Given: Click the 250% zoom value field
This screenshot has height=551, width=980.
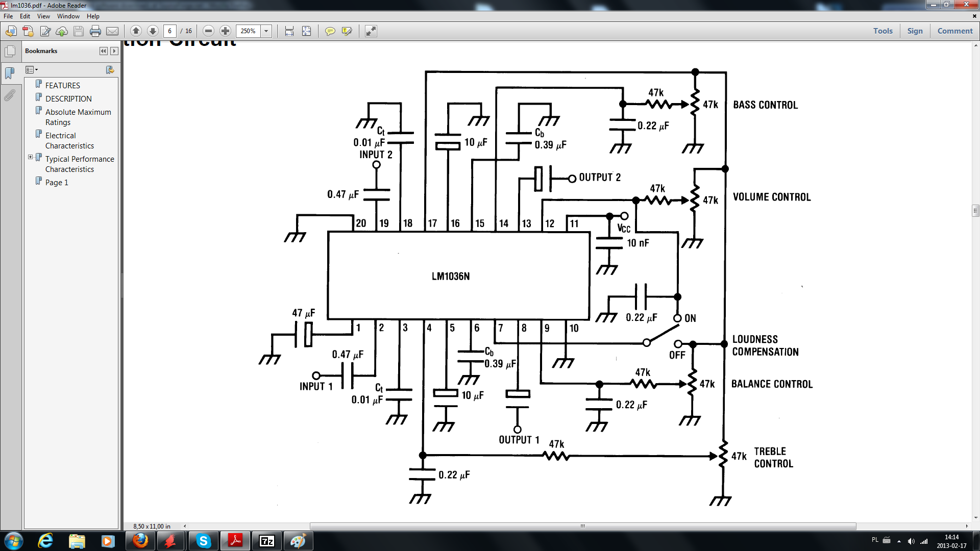Looking at the screenshot, I should coord(248,31).
